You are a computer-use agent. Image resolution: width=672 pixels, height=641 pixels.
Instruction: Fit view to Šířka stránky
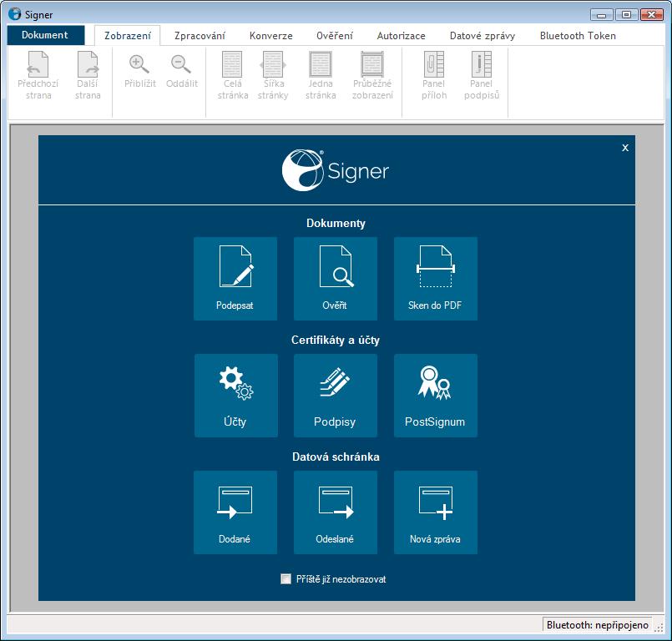coord(273,76)
